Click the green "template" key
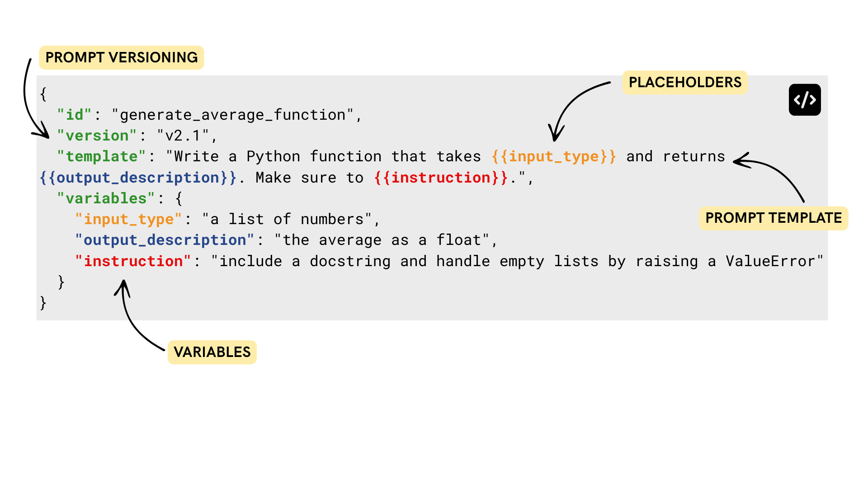The image size is (868, 488). pyautogui.click(x=101, y=157)
